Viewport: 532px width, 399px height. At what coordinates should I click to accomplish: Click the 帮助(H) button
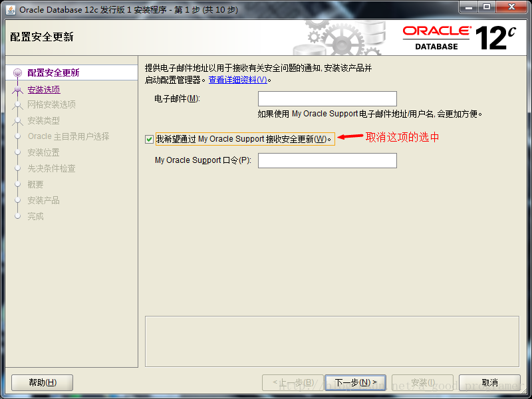(43, 382)
